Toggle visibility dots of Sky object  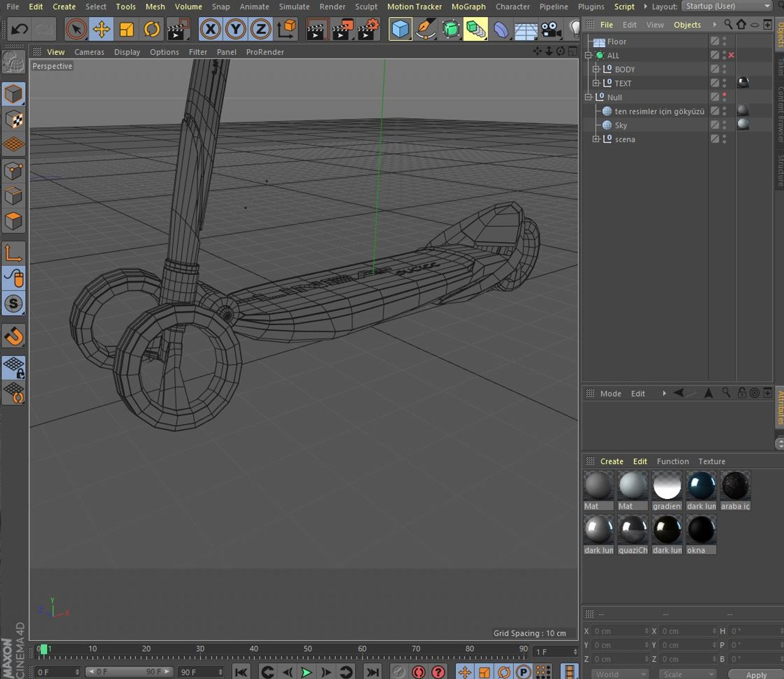[x=724, y=125]
